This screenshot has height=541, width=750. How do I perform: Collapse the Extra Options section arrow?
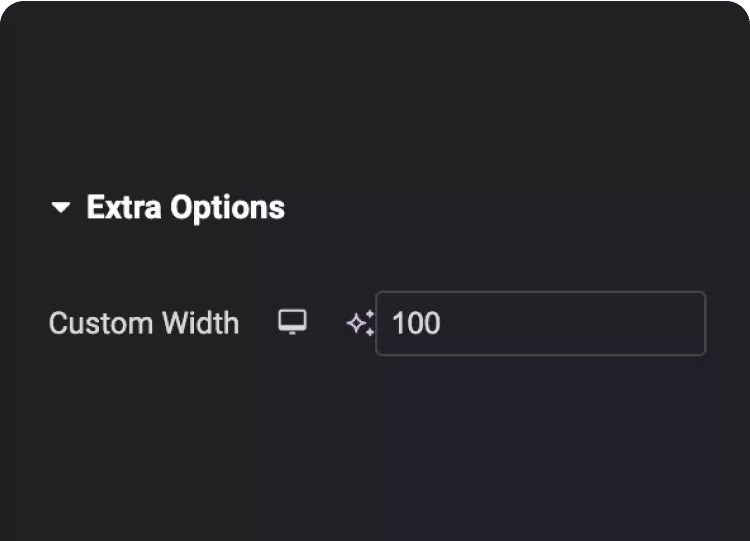61,208
